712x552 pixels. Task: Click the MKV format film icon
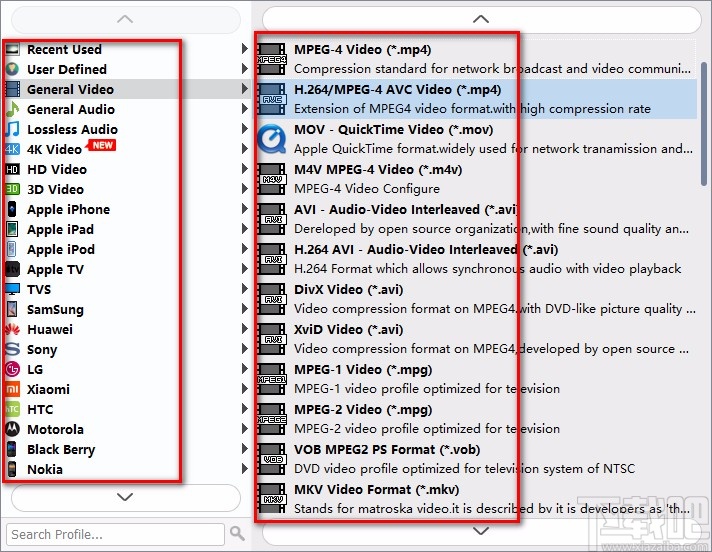[x=272, y=499]
